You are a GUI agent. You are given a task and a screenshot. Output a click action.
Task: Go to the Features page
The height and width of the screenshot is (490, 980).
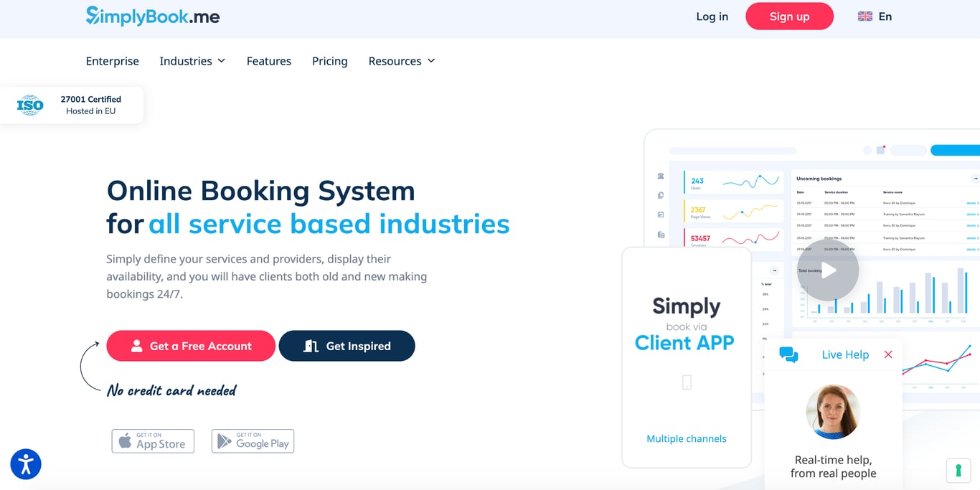(269, 61)
